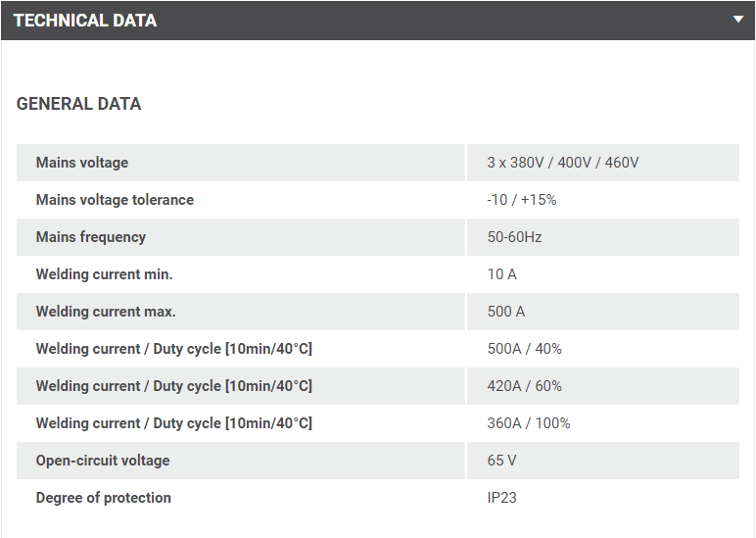Click the TECHNICAL DATA header title
The image size is (756, 538).
[x=85, y=21]
